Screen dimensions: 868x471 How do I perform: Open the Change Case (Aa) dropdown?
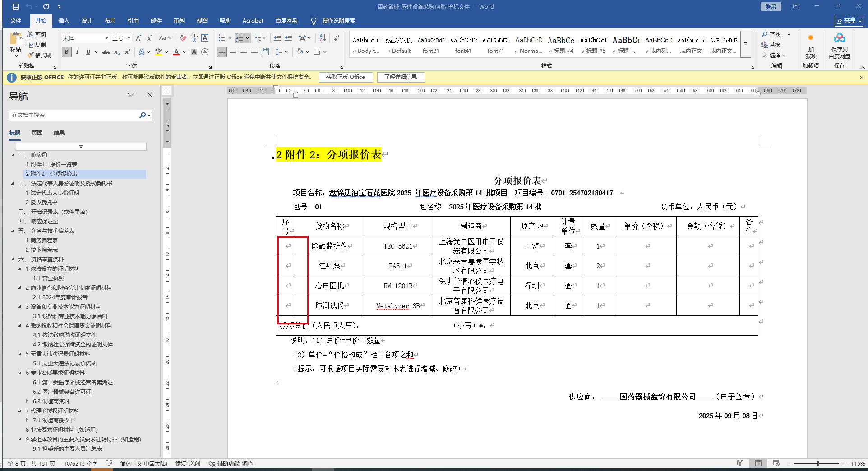coord(165,38)
